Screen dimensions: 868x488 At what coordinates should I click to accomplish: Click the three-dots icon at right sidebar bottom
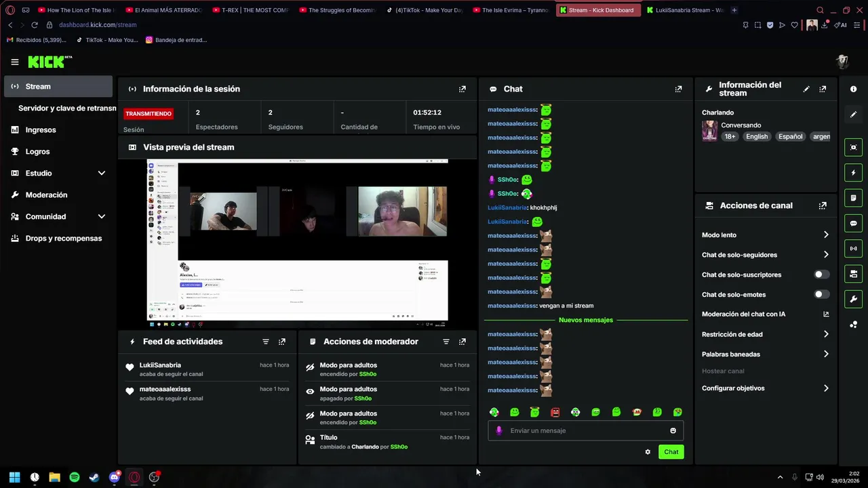tap(853, 325)
